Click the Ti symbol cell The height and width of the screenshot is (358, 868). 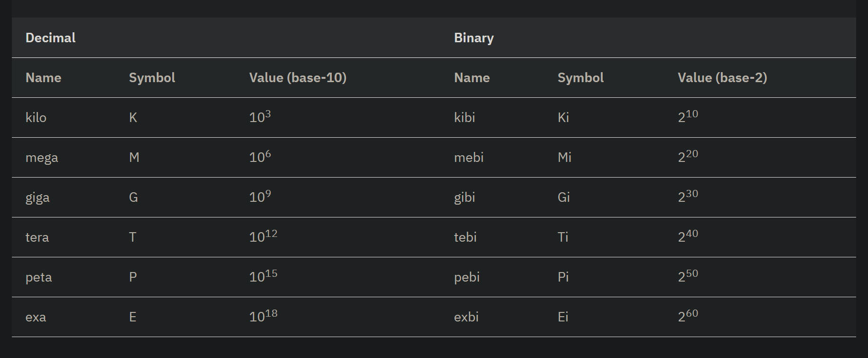tap(563, 237)
